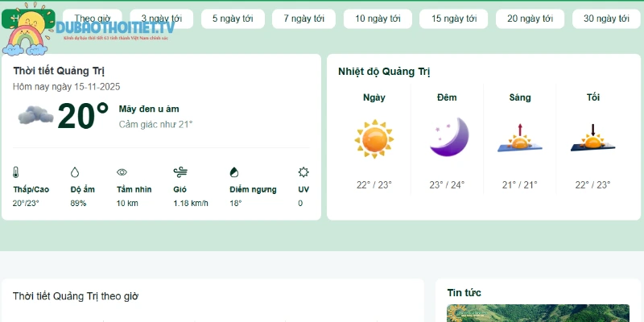Click the Đêm temperature 23° / 24°

tap(447, 185)
